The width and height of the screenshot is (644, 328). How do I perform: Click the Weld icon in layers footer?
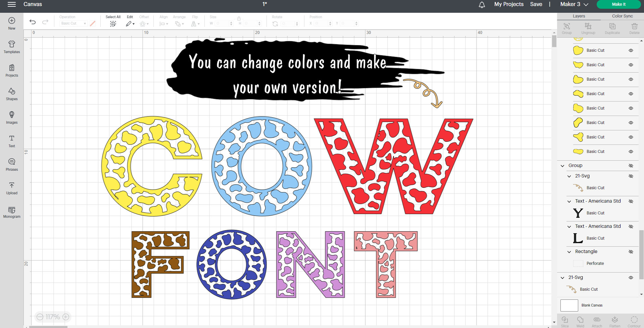pos(580,320)
